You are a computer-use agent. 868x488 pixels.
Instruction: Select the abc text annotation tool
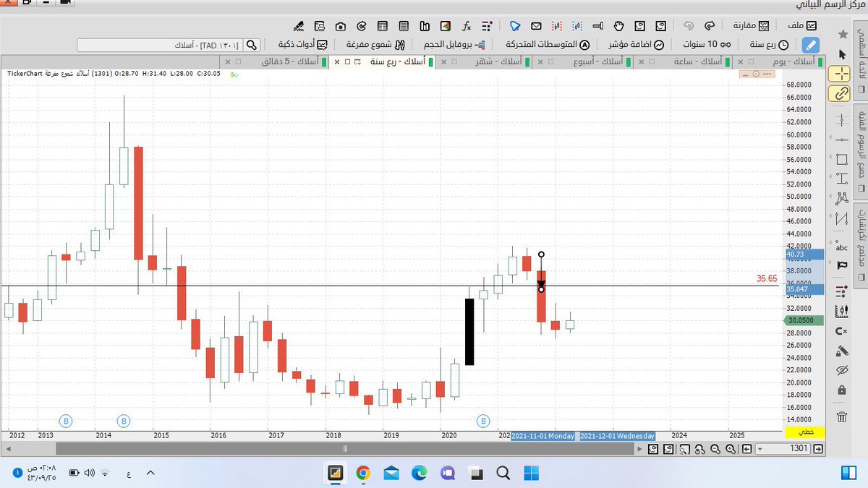(x=841, y=247)
